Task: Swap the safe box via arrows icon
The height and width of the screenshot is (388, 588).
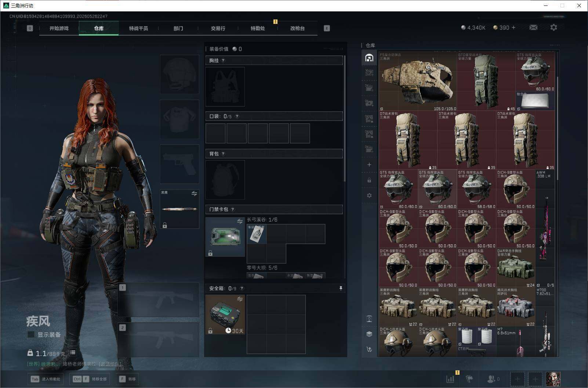Action: 240,299
